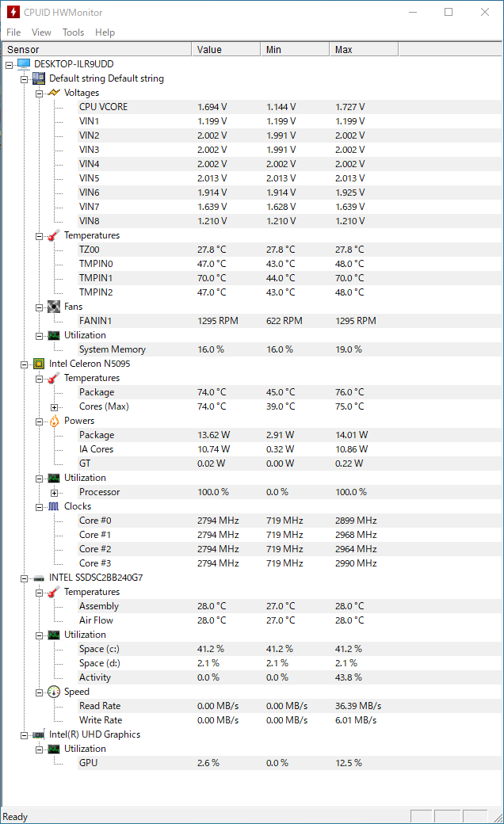Expand the Processor utilization node

pos(54,493)
